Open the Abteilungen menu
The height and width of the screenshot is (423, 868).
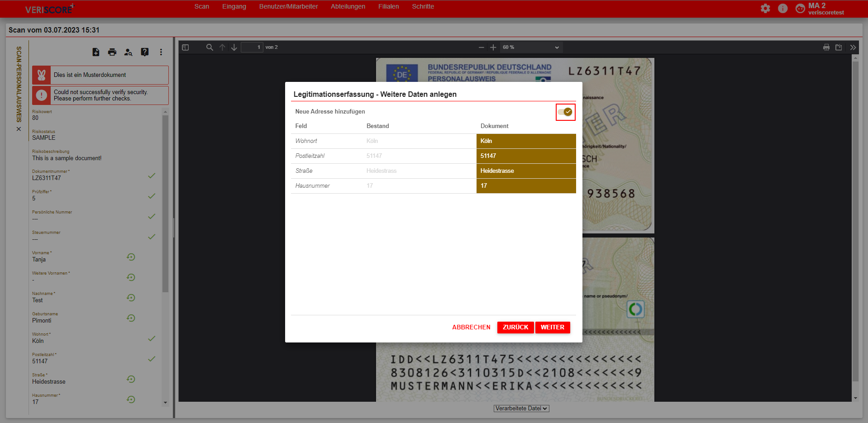[x=348, y=6]
